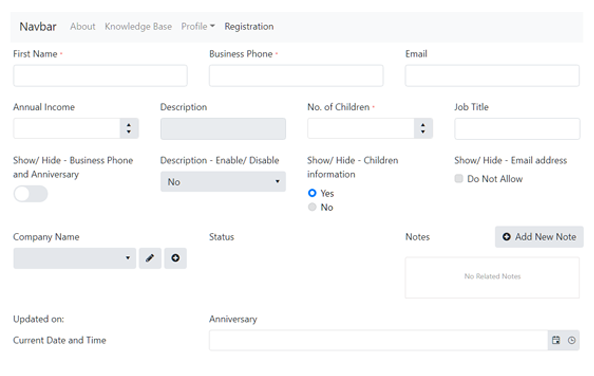
Task: Select the No radio button for Children information
Action: [x=312, y=207]
